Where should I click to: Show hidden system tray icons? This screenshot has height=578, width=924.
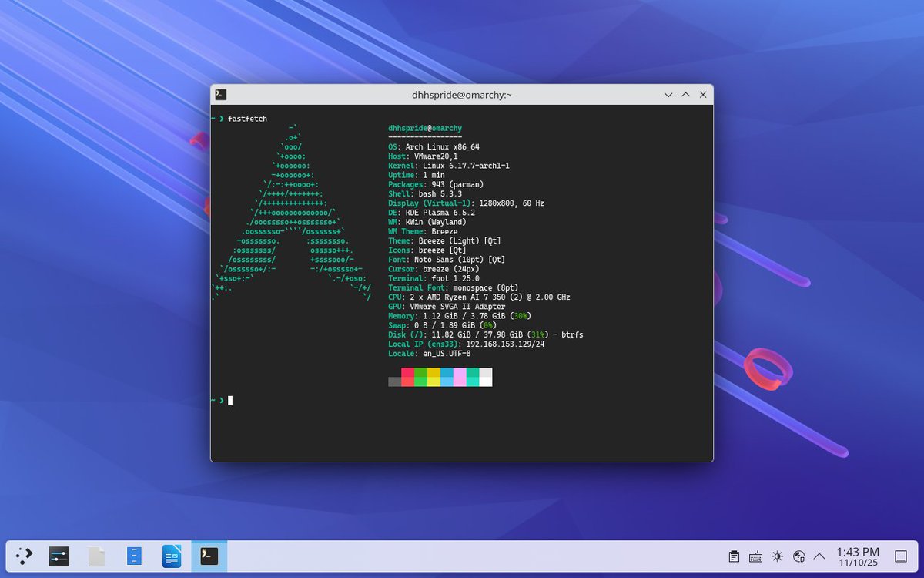coord(819,556)
